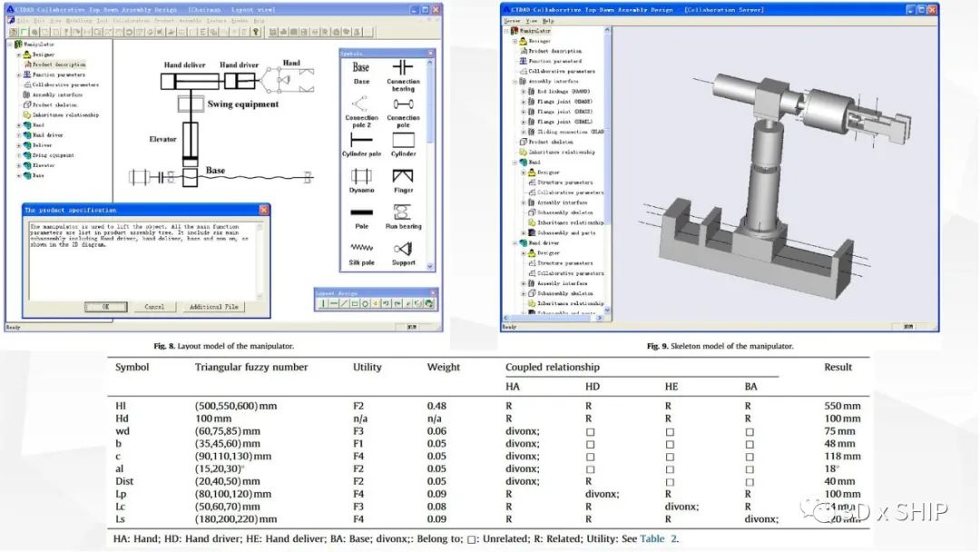
Task: Open Help menu in Layout view window
Action: pos(259,21)
